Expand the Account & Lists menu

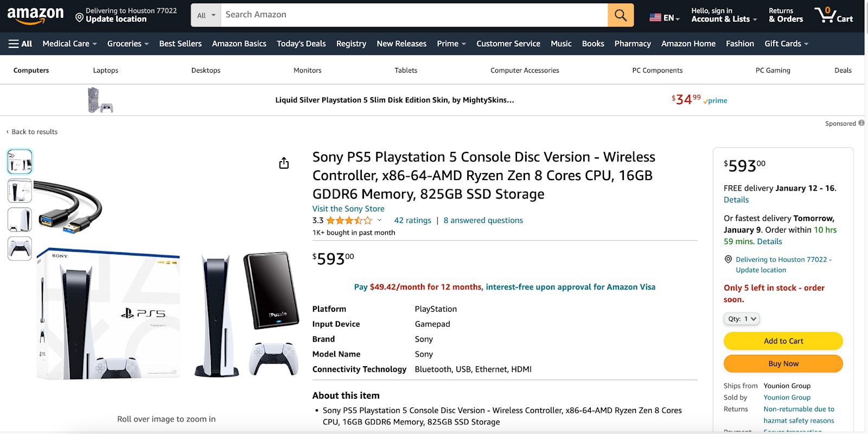(724, 15)
